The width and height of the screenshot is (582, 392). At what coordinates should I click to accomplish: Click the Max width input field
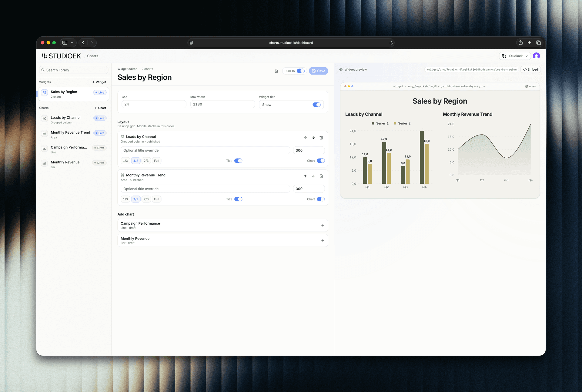tap(222, 104)
